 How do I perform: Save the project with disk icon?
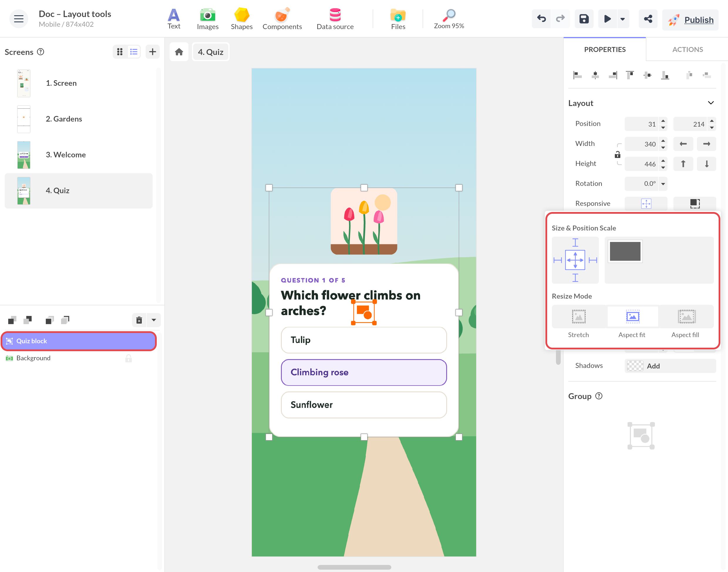[584, 19]
